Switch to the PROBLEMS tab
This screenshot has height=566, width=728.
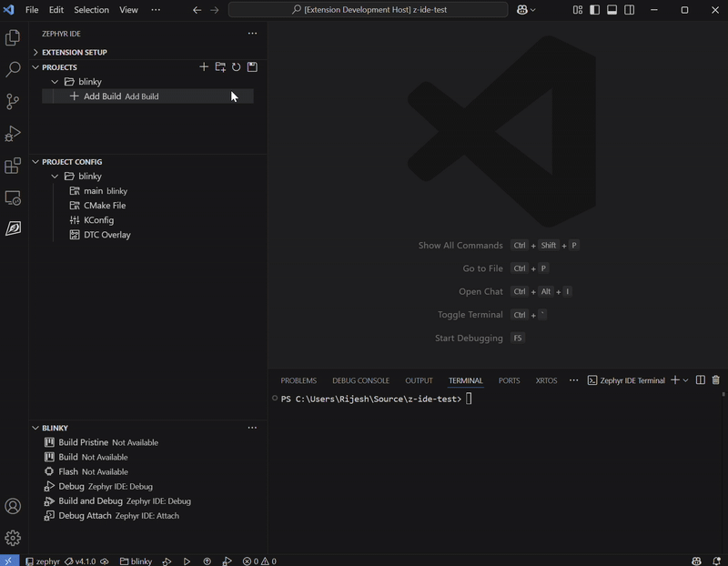298,380
